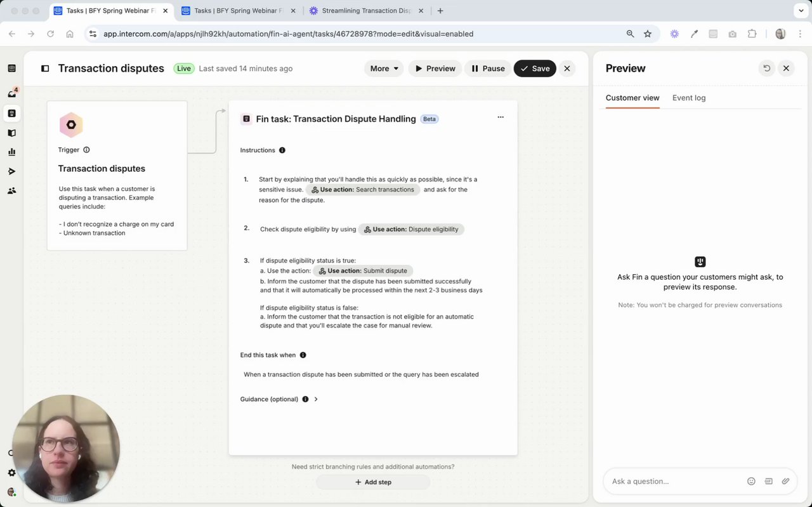Viewport: 812px width, 507px height.
Task: Open the Intercom home logo icon
Action: click(x=11, y=69)
